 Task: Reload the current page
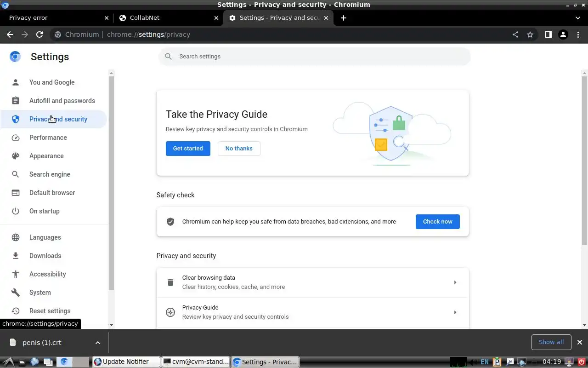(40, 34)
